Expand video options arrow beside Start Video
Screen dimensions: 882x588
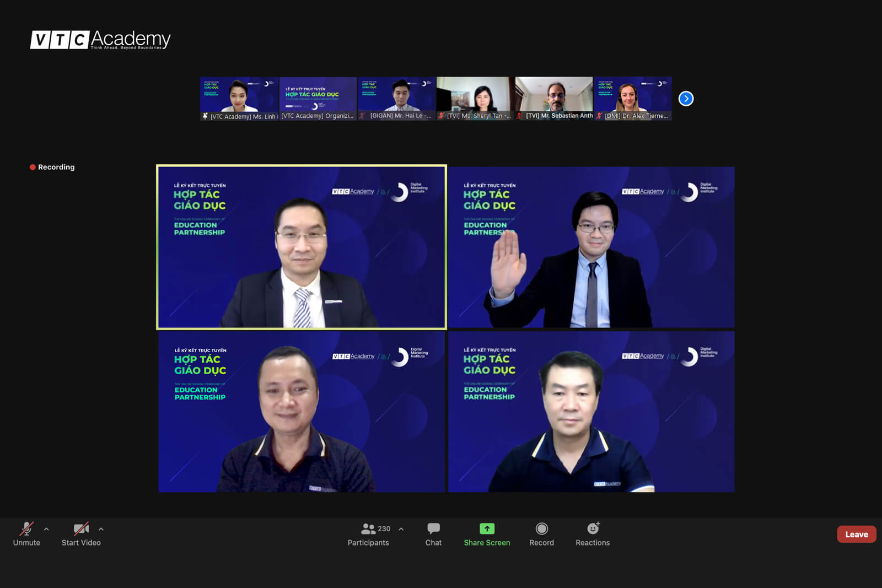click(101, 529)
